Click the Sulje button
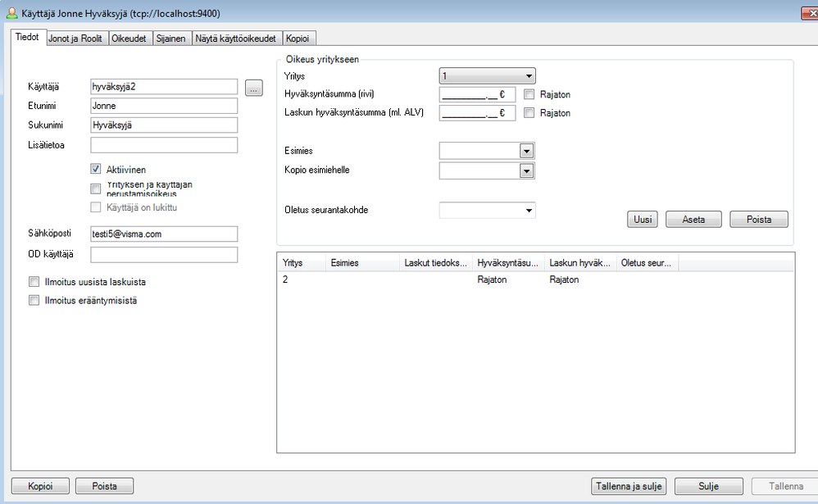 (x=708, y=486)
